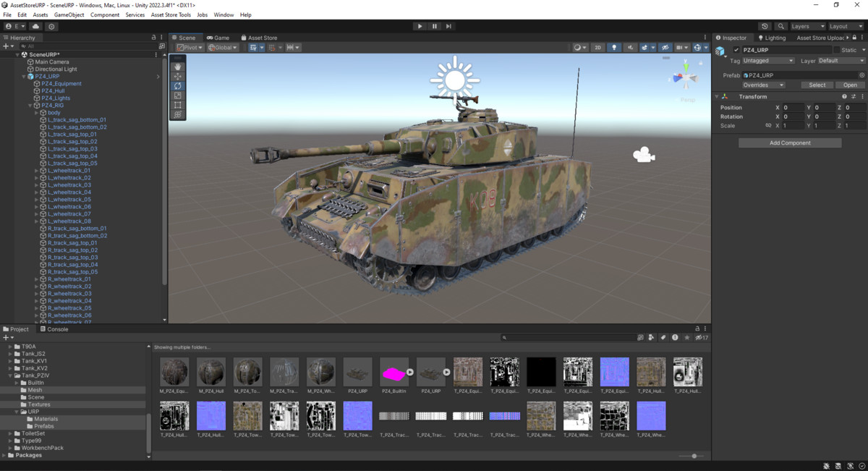This screenshot has height=471, width=868.
Task: Toggle scene audio in the Scene toolbar
Action: pos(630,47)
